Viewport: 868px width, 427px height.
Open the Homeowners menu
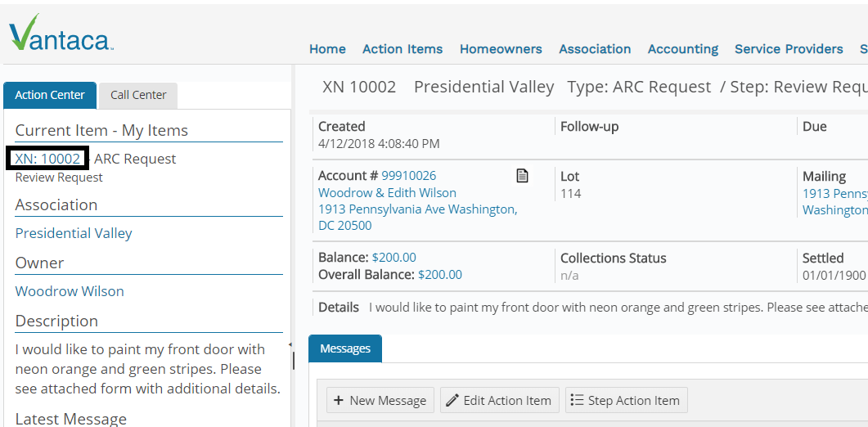click(501, 49)
